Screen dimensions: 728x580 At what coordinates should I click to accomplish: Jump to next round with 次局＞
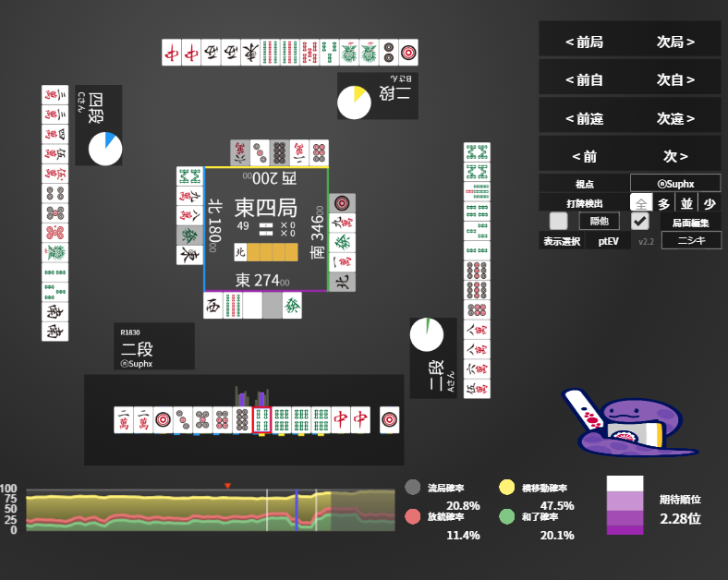(675, 42)
